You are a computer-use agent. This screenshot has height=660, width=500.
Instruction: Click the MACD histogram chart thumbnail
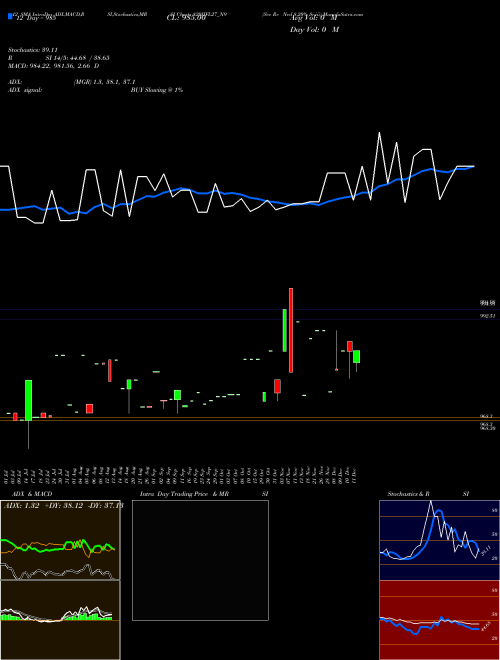pos(60,620)
